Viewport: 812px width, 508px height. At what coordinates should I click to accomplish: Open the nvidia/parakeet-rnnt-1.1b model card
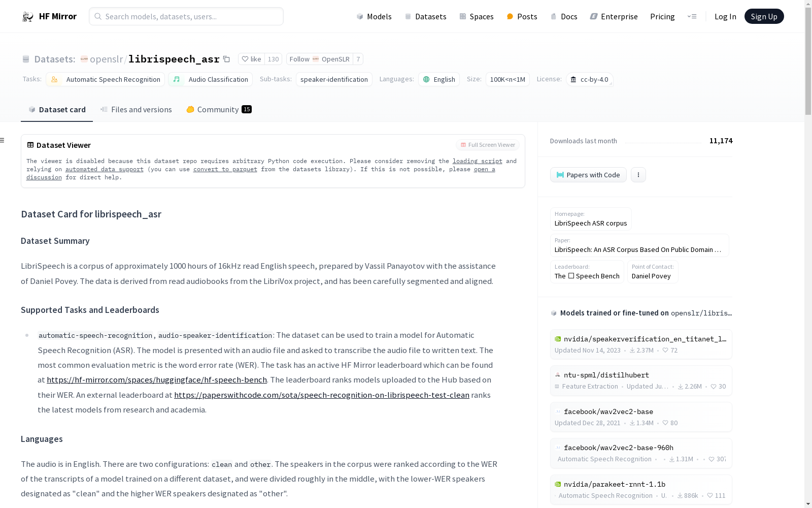pos(641,490)
